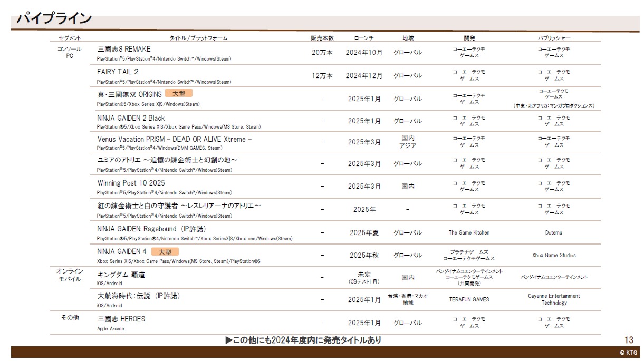Click the © KTG copyright mark

tap(629, 353)
